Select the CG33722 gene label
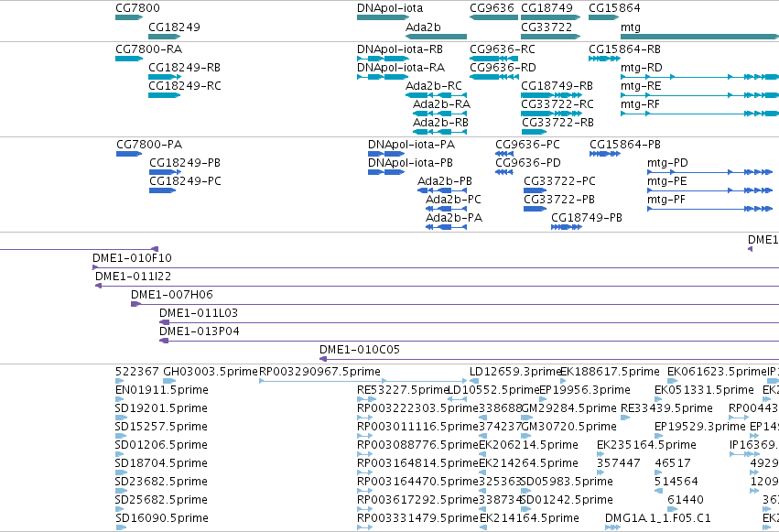Viewport: 779px width, 532px height. click(546, 27)
